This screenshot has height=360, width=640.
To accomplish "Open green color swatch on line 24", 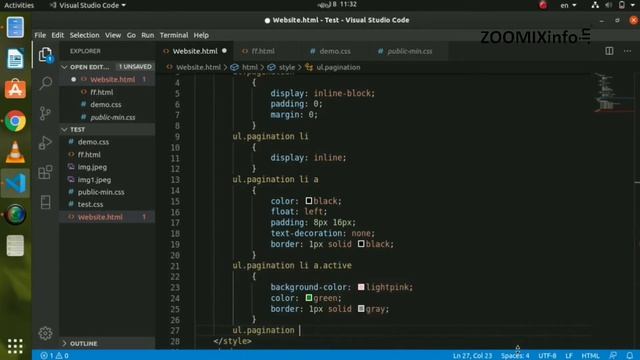I will 309,298.
